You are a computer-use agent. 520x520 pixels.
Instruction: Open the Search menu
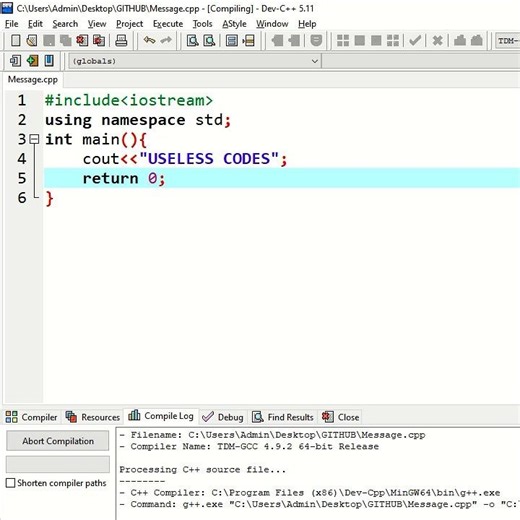(65, 24)
